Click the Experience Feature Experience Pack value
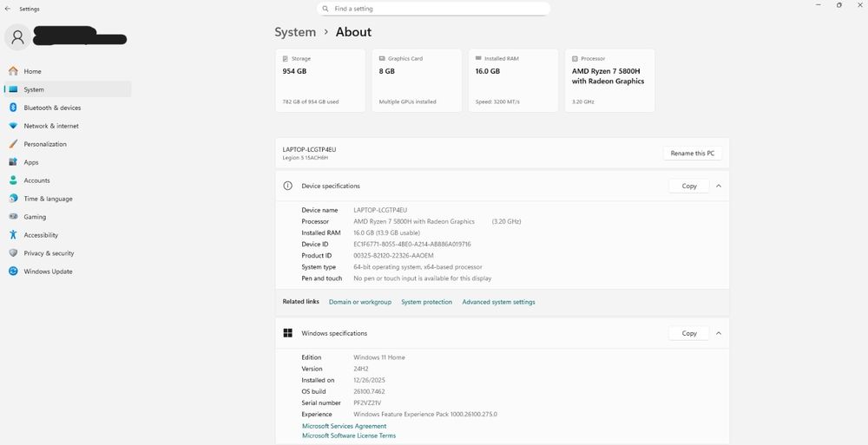This screenshot has width=868, height=445. (425, 414)
